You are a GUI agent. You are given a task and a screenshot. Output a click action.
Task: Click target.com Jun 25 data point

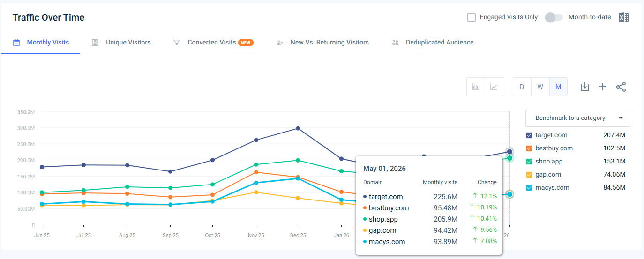click(x=42, y=167)
